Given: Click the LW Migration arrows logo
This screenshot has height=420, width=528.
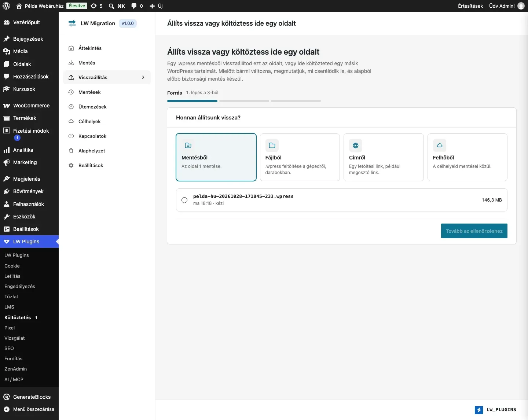Looking at the screenshot, I should coord(72,23).
